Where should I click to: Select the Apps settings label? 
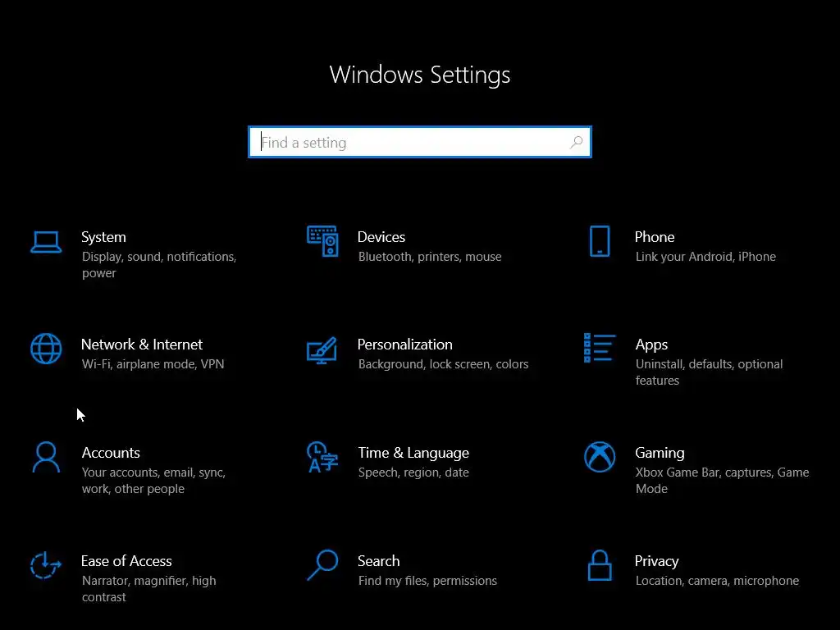tap(651, 345)
